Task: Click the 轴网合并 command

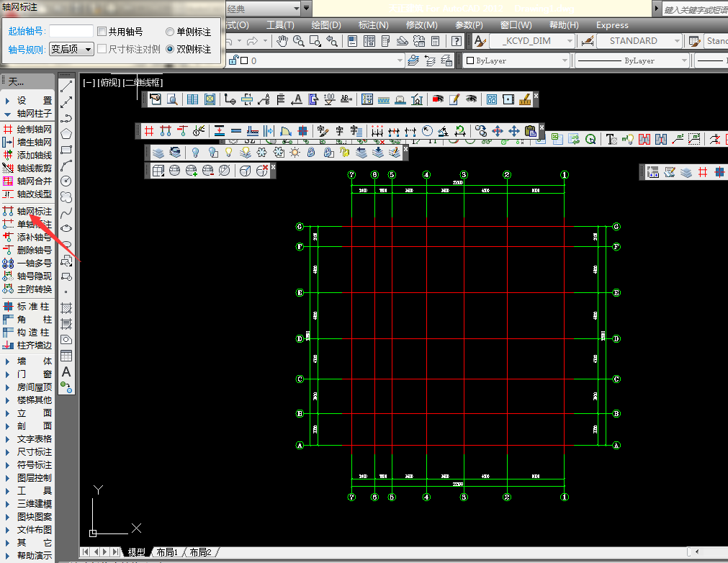Action: tap(27, 181)
